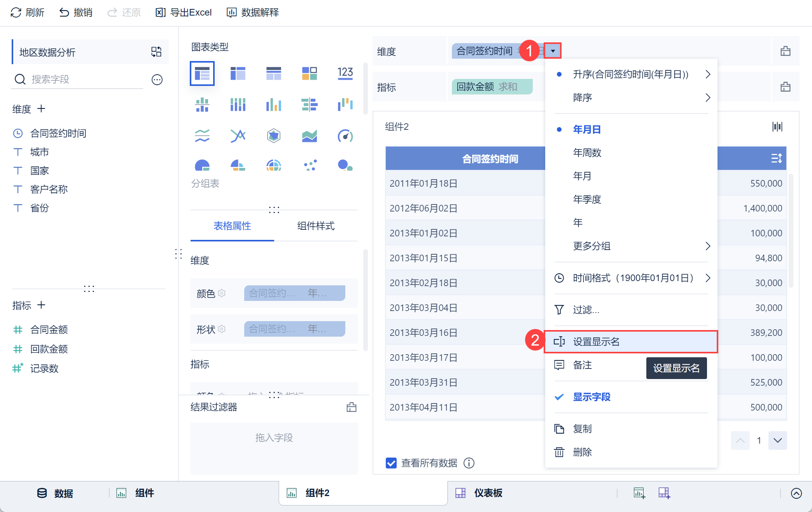Screen dimensions: 812x512
Task: Click the switch dataset icon beside 地区数据分析
Action: click(x=156, y=52)
